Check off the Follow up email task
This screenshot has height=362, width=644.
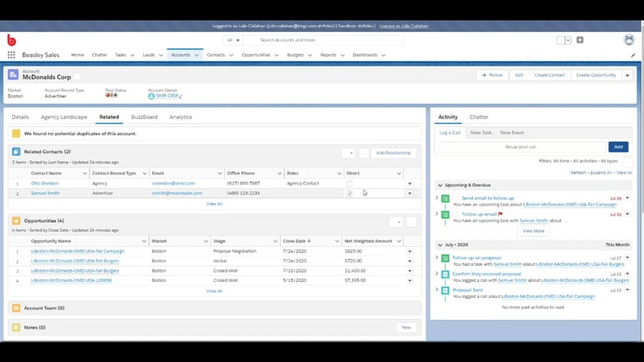pyautogui.click(x=455, y=215)
